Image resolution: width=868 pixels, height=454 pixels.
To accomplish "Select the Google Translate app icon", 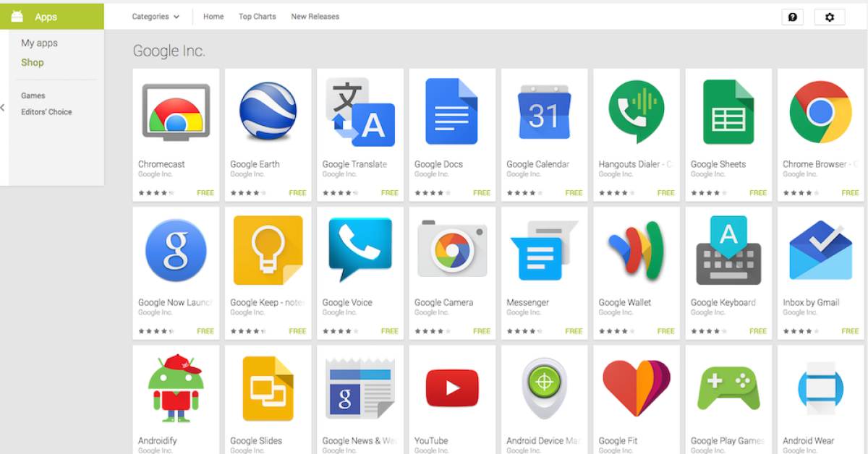I will [x=360, y=111].
